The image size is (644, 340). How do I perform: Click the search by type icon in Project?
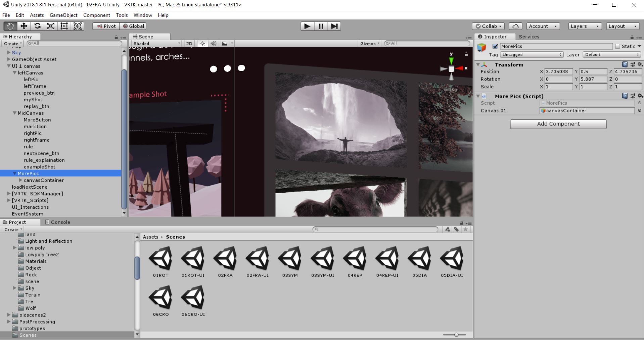[x=448, y=230]
